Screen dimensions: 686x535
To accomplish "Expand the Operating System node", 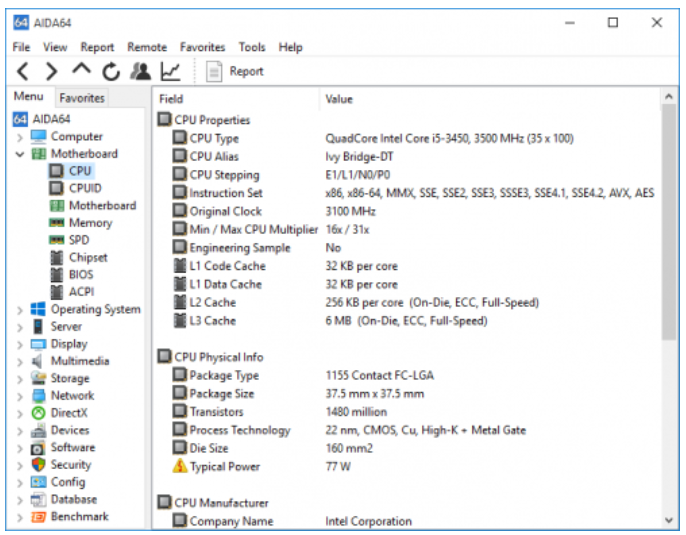I will pyautogui.click(x=20, y=310).
